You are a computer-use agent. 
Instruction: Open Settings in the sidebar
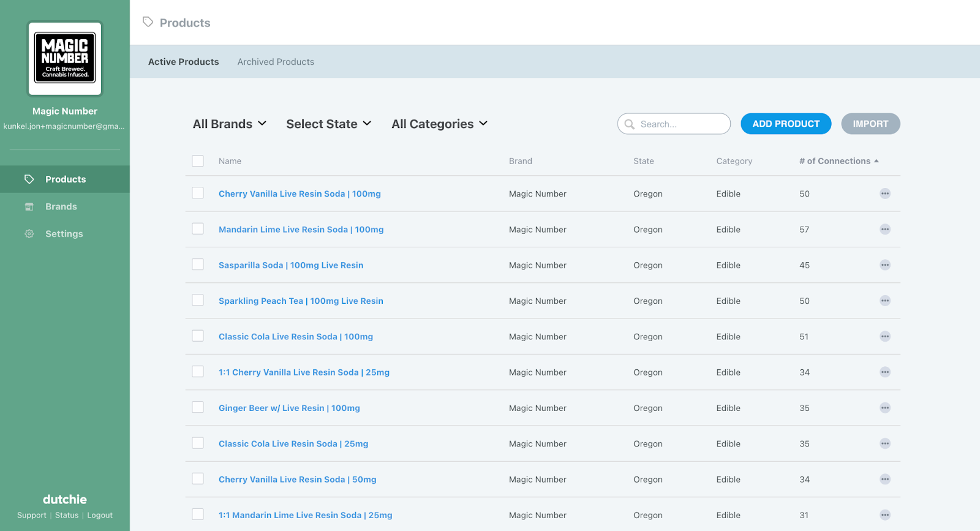tap(65, 234)
